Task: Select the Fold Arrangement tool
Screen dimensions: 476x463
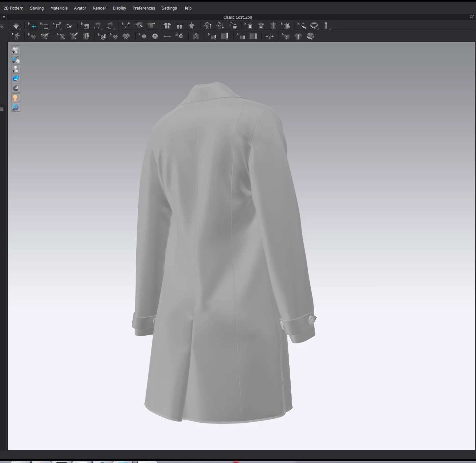Action: [x=69, y=26]
